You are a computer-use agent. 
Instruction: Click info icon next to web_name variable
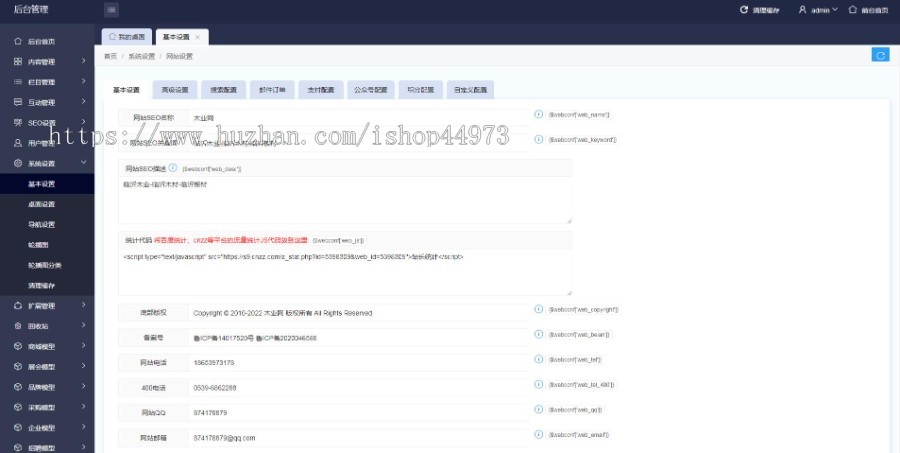pyautogui.click(x=538, y=114)
